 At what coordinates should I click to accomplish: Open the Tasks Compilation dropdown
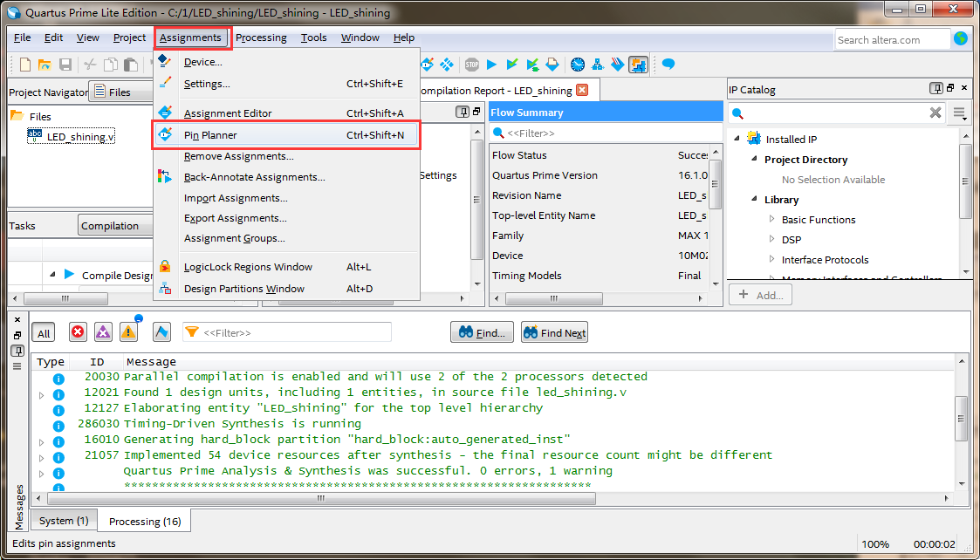[x=115, y=226]
